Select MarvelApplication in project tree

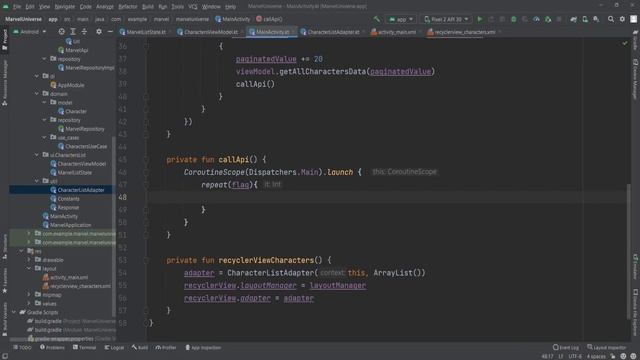(70, 225)
